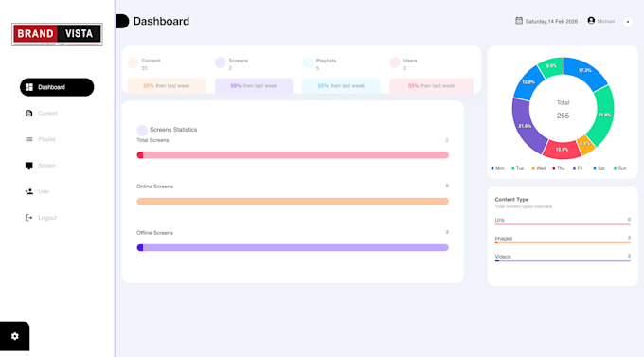
Task: Click the Content document icon
Action: (x=28, y=114)
